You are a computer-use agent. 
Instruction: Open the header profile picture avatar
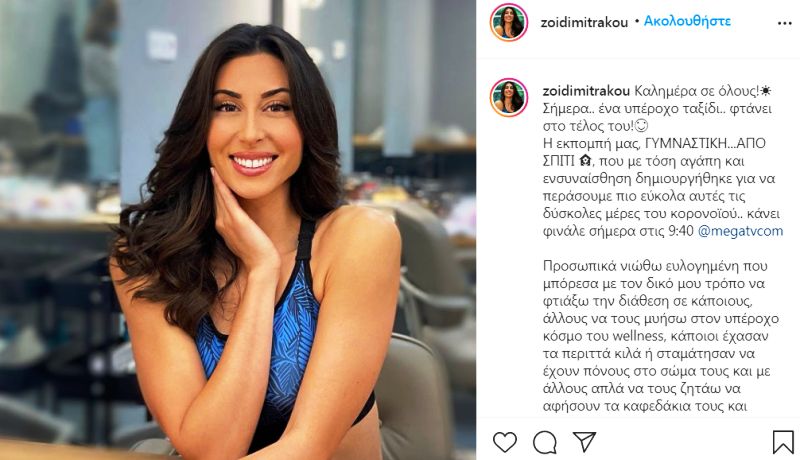coord(509,22)
